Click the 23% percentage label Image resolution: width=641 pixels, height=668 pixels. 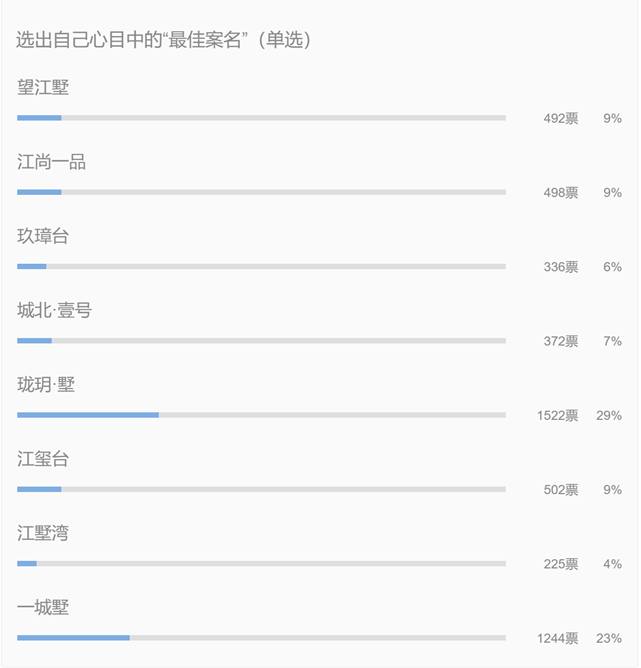pyautogui.click(x=609, y=638)
